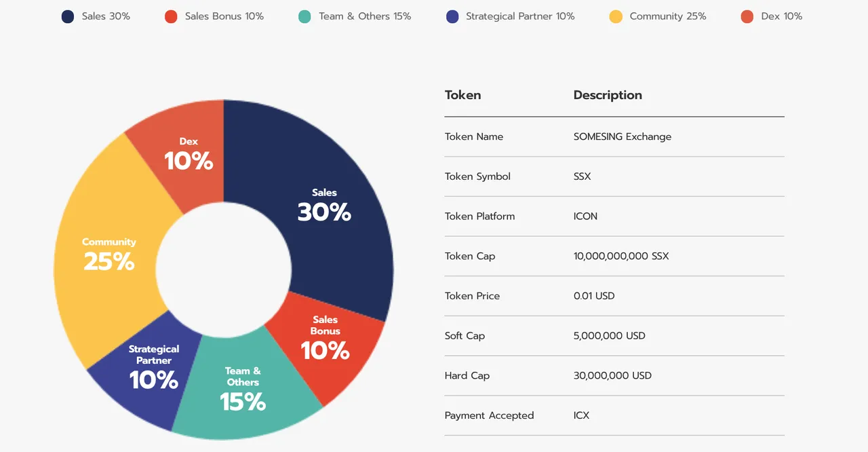Click the '30,000,000 USD' hard cap value
The height and width of the screenshot is (452, 868).
pyautogui.click(x=612, y=375)
